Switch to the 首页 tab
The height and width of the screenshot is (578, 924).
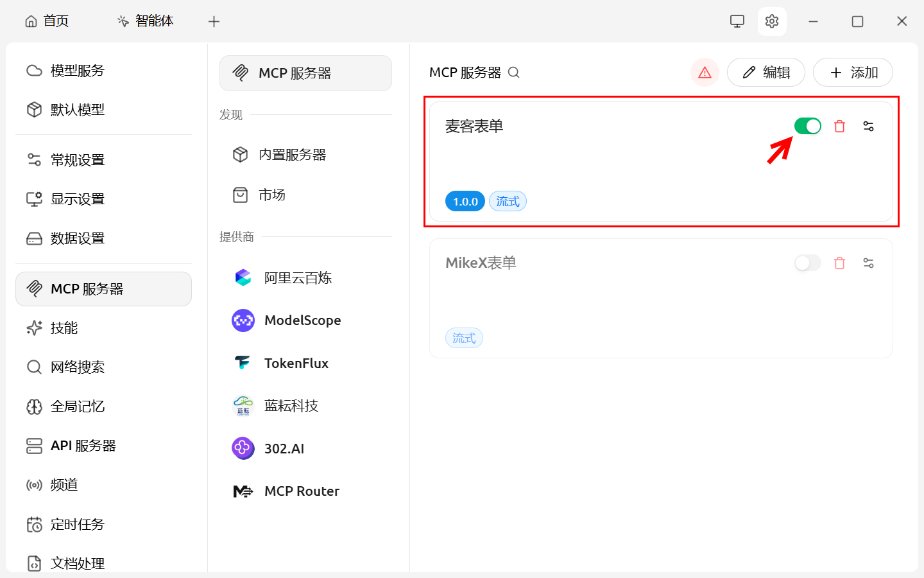47,21
